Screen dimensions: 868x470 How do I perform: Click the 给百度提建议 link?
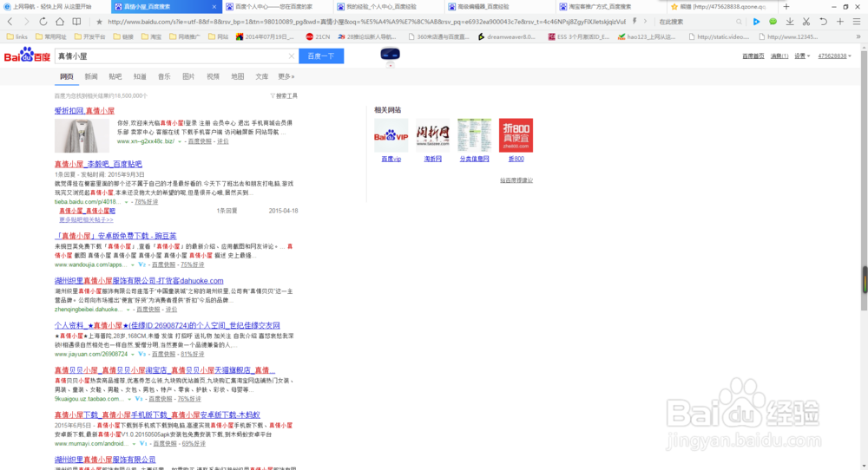(x=516, y=180)
